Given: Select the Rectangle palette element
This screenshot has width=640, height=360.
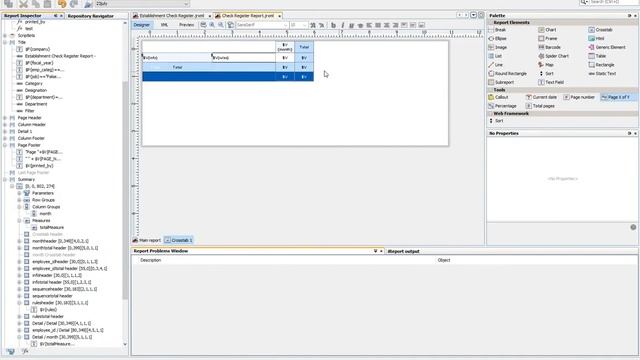Looking at the screenshot, I should coord(601,65).
